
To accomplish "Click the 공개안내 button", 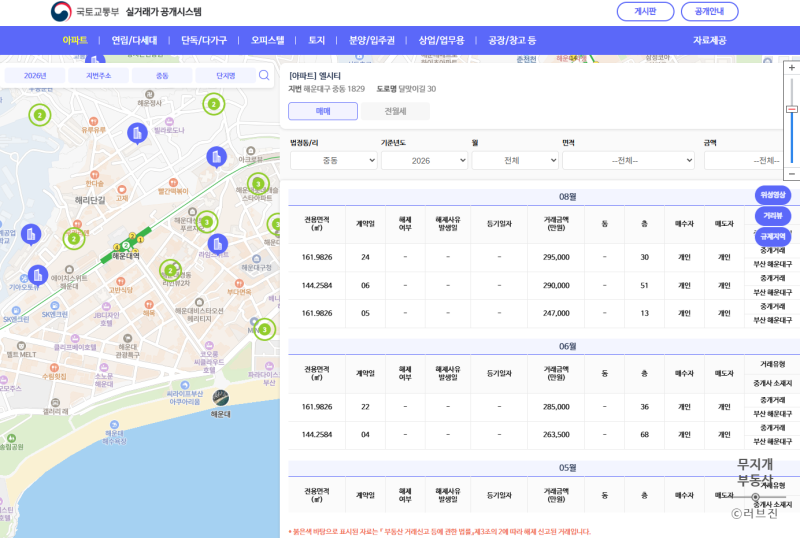I will 710,11.
